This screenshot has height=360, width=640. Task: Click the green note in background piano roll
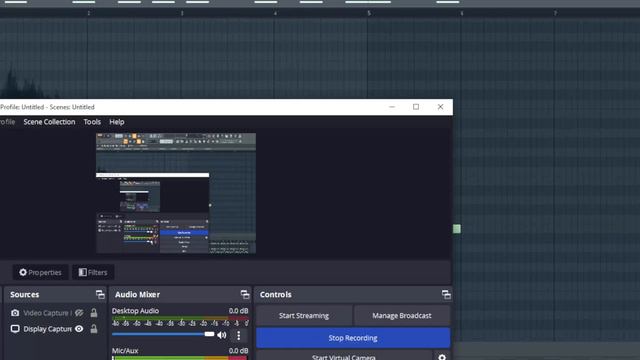(x=457, y=229)
